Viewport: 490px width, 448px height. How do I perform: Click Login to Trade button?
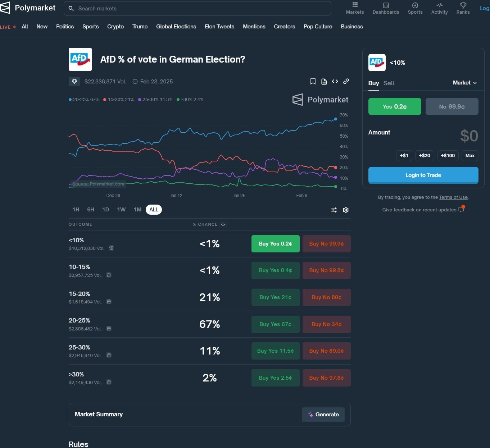point(423,175)
